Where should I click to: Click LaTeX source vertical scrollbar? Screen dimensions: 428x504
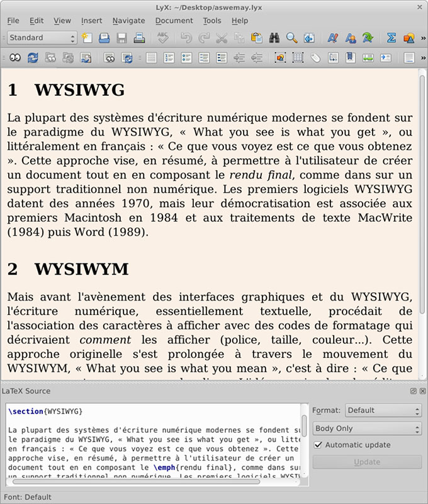click(x=305, y=426)
